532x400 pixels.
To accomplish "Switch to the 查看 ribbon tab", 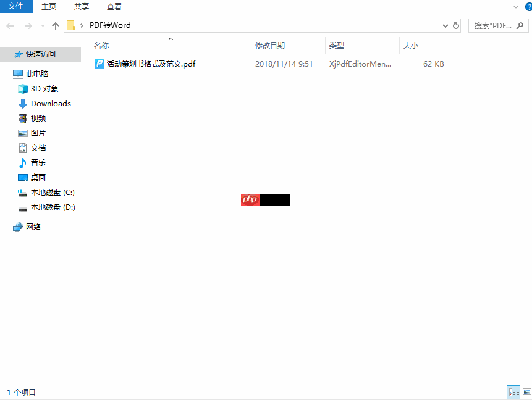I will click(x=114, y=7).
